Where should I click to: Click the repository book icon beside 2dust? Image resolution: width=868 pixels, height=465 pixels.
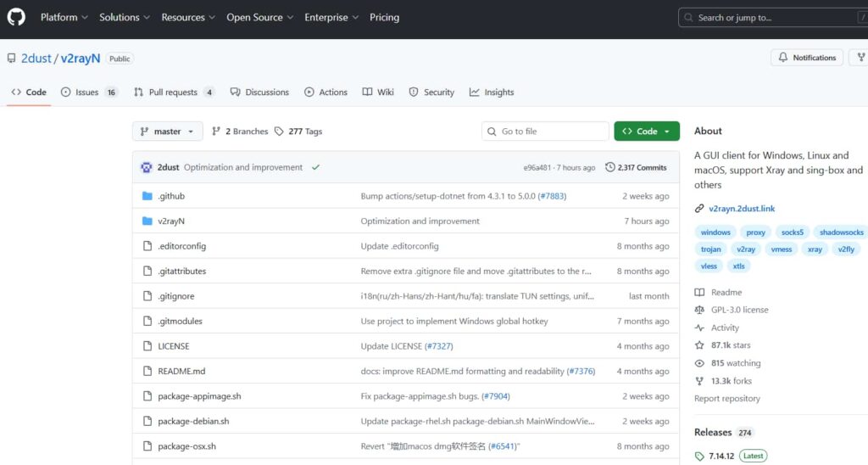11,59
